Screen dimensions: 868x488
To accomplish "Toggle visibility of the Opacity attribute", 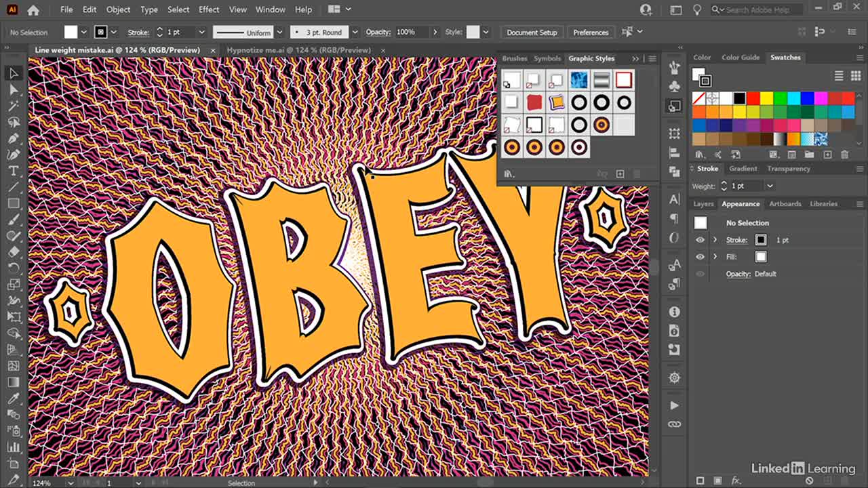I will point(700,274).
